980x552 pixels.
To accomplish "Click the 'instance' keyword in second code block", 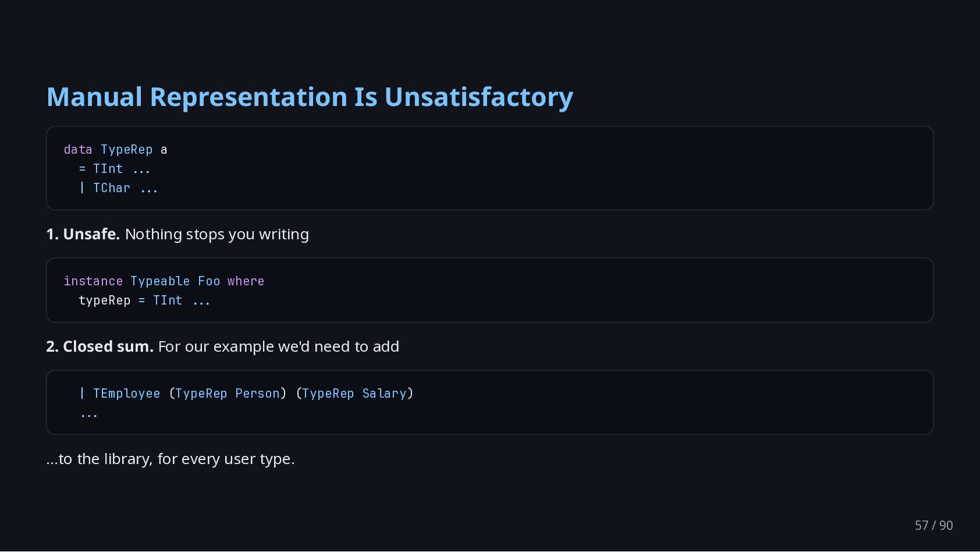I will (x=93, y=281).
